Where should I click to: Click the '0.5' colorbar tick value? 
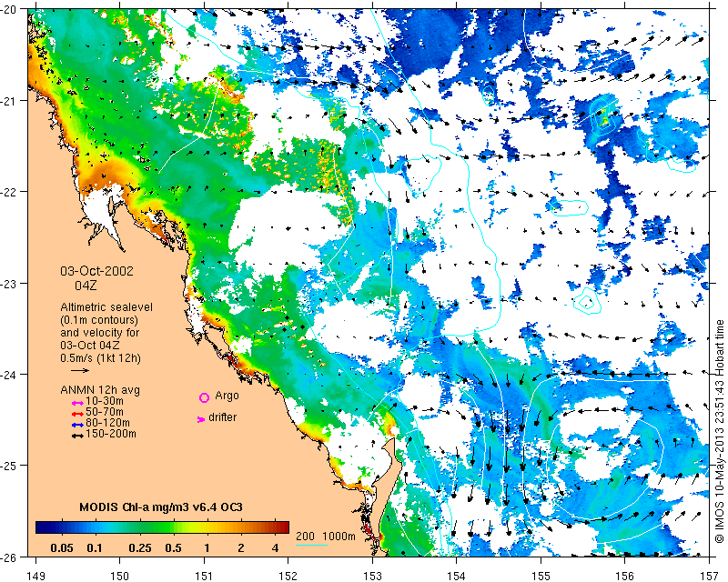pyautogui.click(x=173, y=548)
